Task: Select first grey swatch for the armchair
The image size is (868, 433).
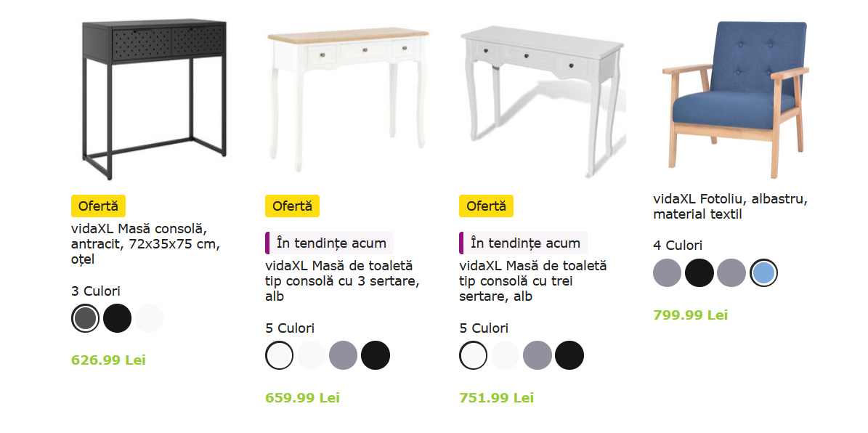Action: pyautogui.click(x=667, y=272)
